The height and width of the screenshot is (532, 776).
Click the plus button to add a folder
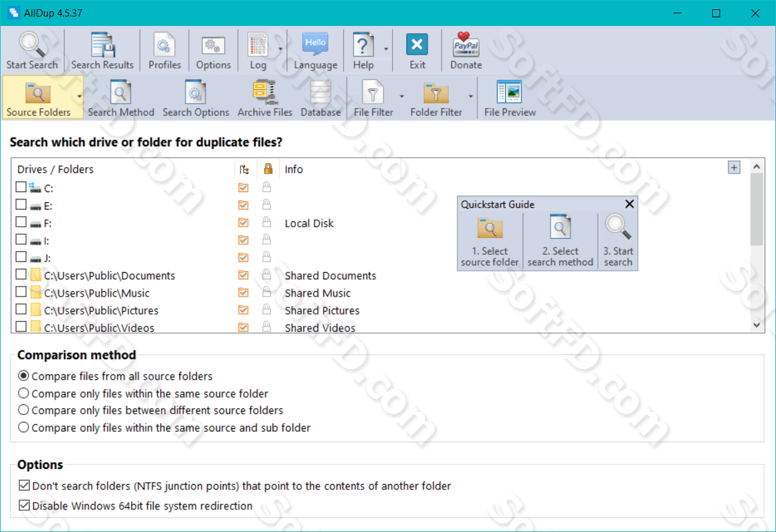[x=734, y=168]
